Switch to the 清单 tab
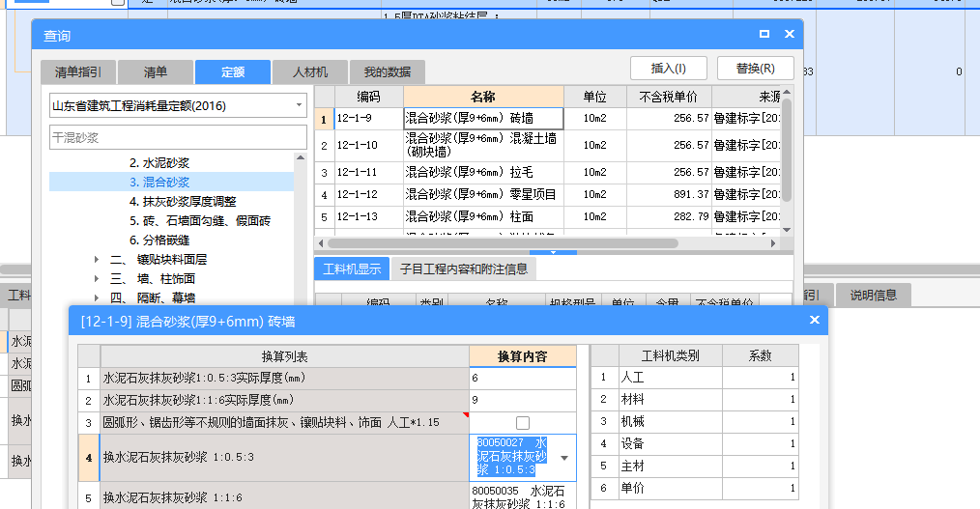The image size is (980, 509). point(156,72)
